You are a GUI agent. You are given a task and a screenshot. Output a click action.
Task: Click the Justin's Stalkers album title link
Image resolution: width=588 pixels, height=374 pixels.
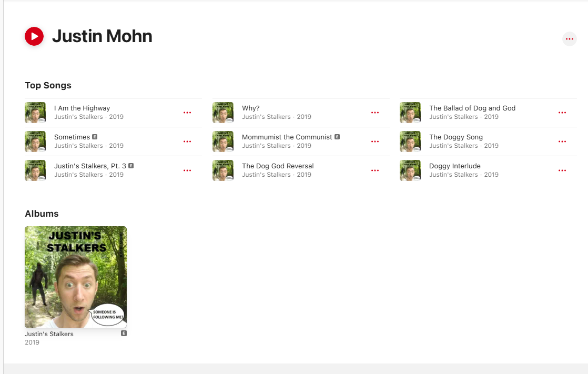49,334
